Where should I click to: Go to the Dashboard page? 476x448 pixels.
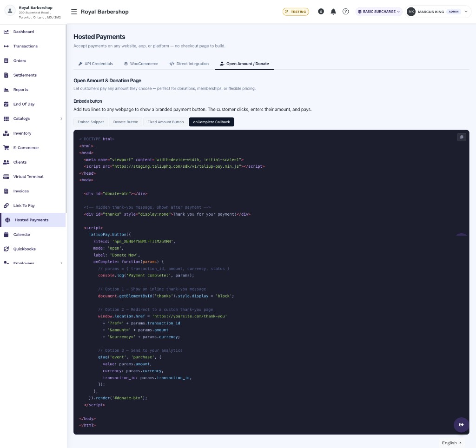24,32
